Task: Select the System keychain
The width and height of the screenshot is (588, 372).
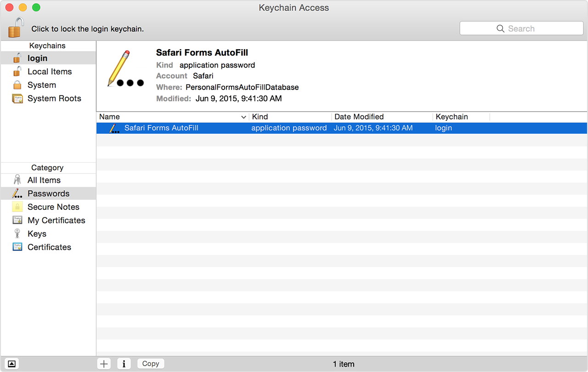Action: tap(48, 85)
